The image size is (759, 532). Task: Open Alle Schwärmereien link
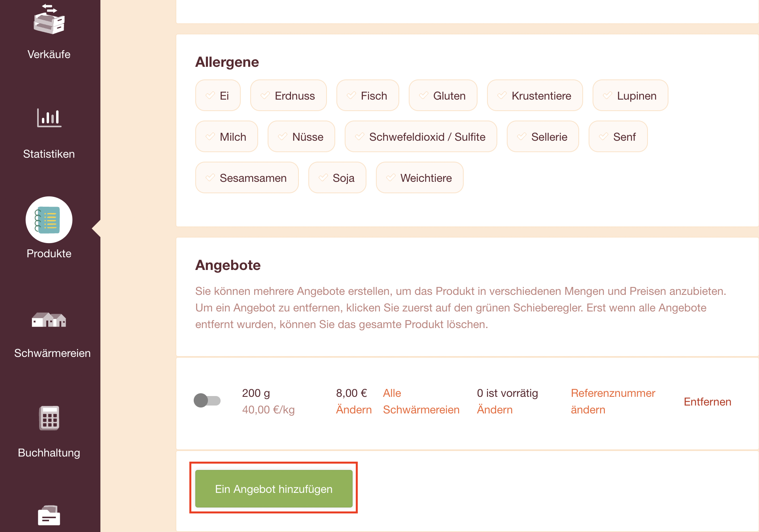(421, 402)
